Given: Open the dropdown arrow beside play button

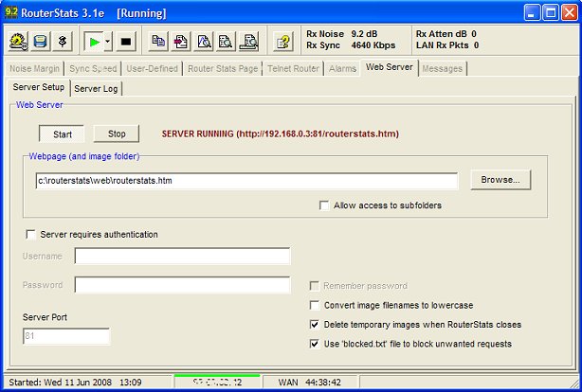Looking at the screenshot, I should [108, 42].
